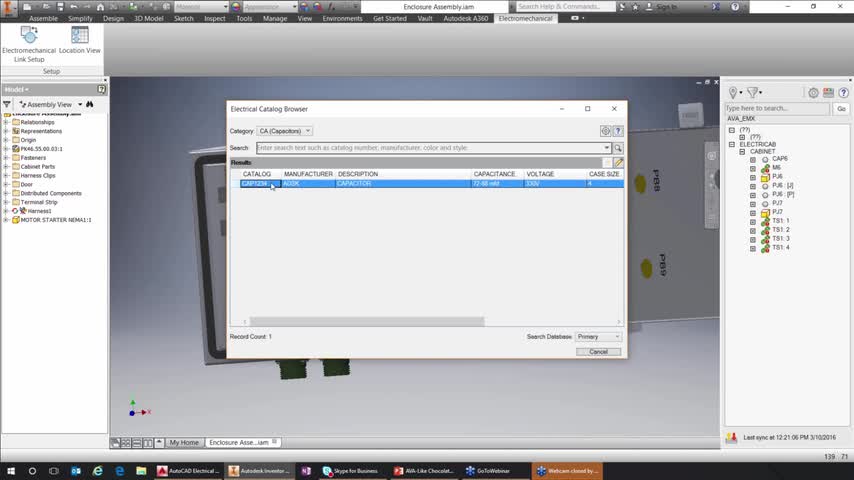Click the location pin icon in right panel
Screen dimensions: 854x480
click(733, 93)
